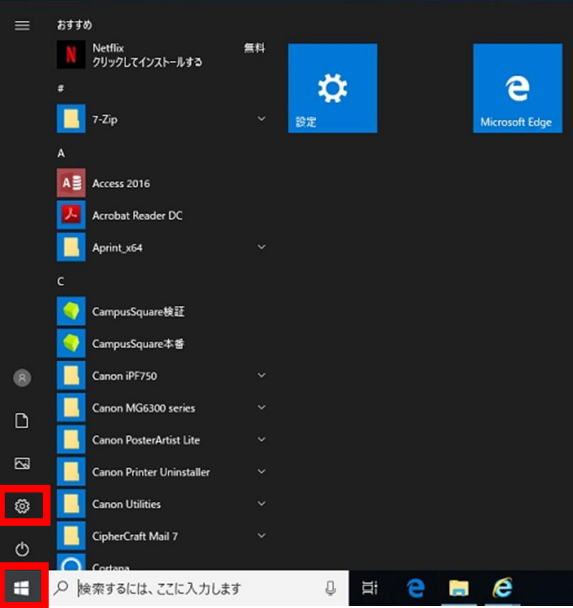Open CampusSquare検証 app icon

(71, 311)
